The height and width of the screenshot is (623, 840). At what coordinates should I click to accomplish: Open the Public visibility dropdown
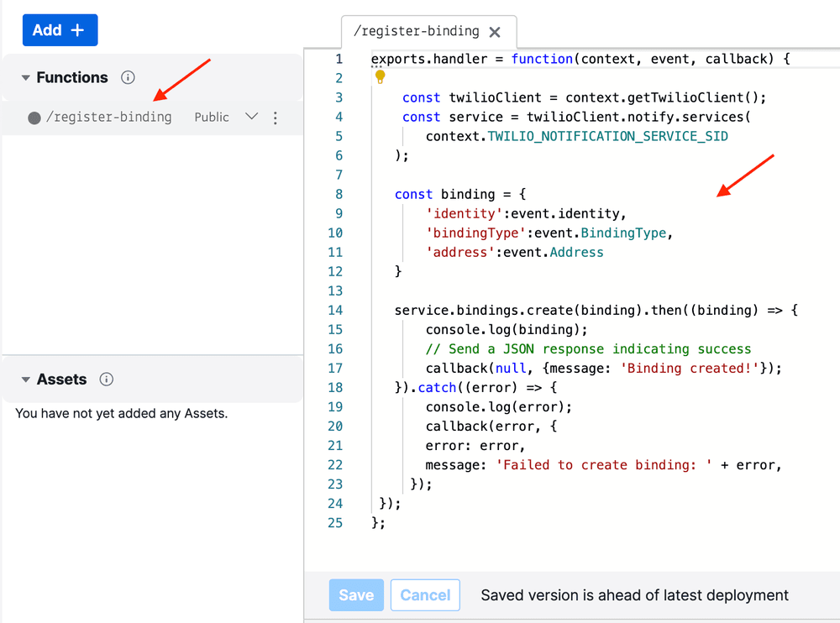point(251,118)
